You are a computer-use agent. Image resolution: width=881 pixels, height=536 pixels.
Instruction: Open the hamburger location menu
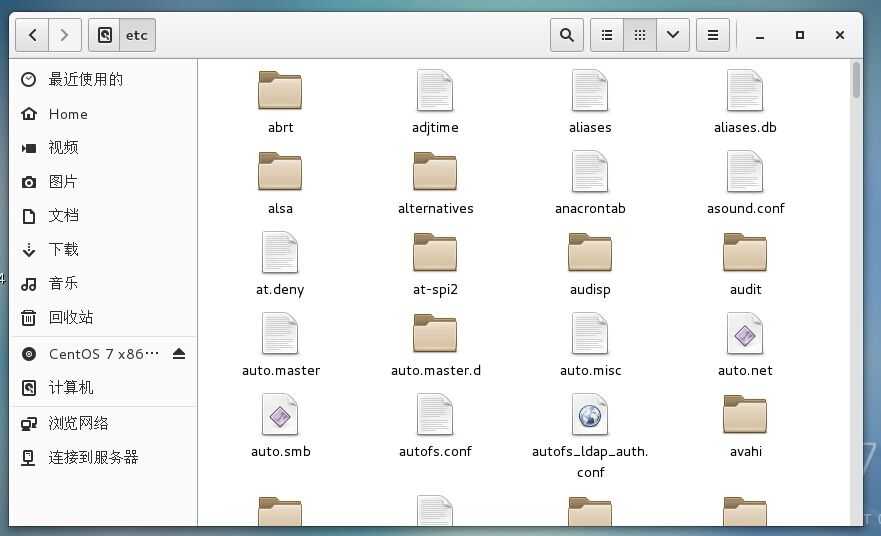point(713,35)
